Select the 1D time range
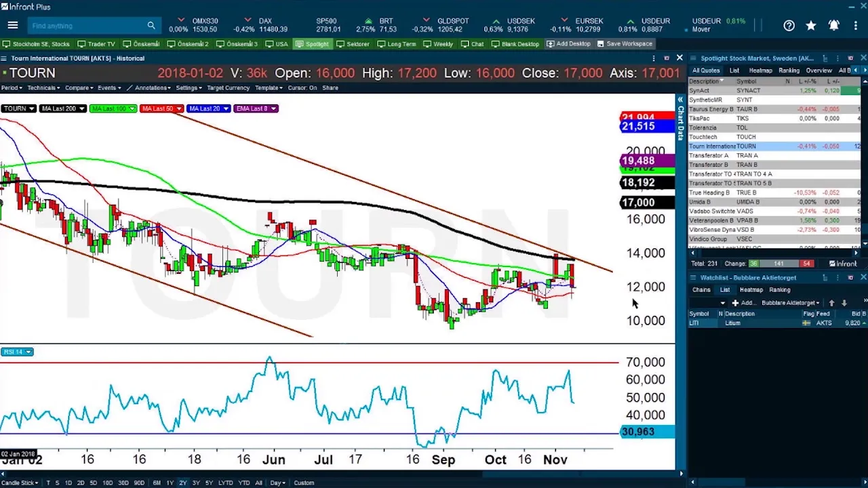Viewport: 868px width, 488px height. tap(68, 483)
